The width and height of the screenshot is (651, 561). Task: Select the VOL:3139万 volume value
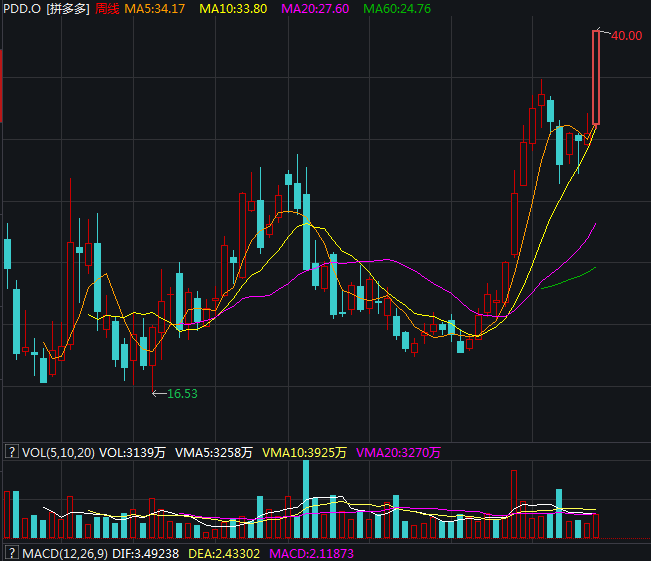(x=132, y=453)
